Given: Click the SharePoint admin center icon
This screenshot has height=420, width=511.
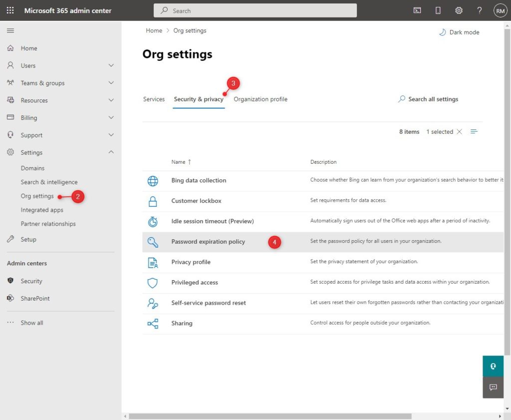Looking at the screenshot, I should pyautogui.click(x=10, y=298).
